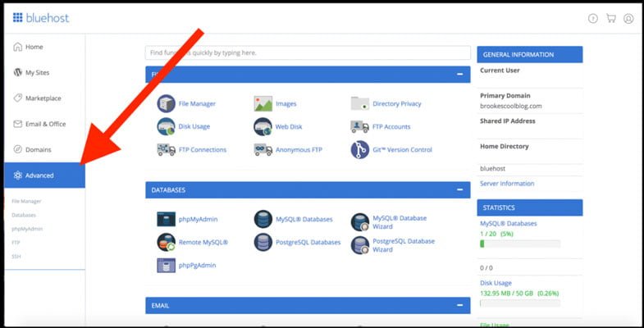Click the Disk Usage progress bar
This screenshot has height=328, width=644.
520,303
